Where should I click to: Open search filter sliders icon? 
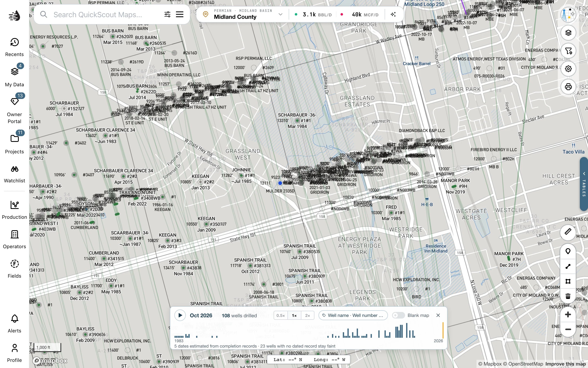point(167,14)
